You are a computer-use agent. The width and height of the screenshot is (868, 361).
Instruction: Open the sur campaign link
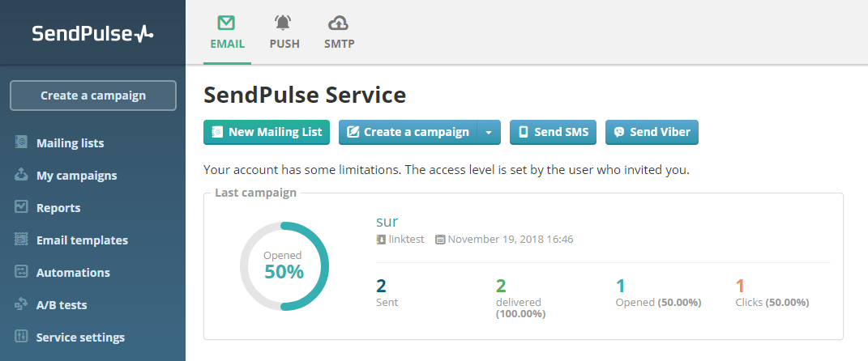(387, 221)
